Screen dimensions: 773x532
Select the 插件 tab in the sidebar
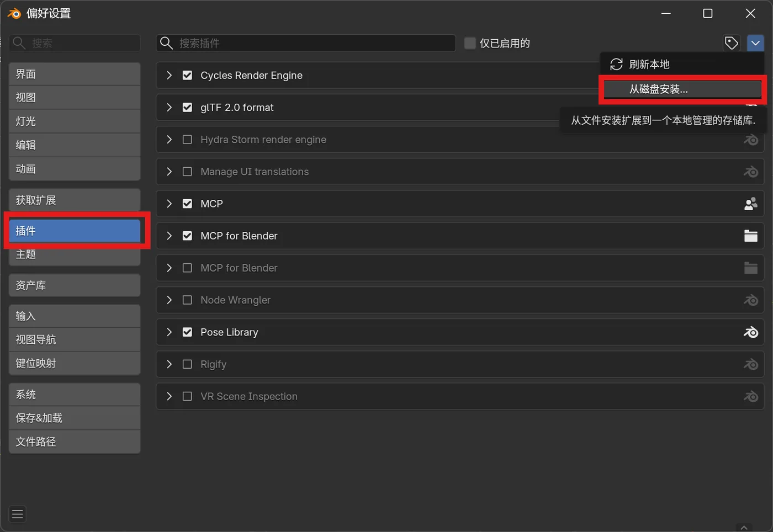tap(75, 231)
